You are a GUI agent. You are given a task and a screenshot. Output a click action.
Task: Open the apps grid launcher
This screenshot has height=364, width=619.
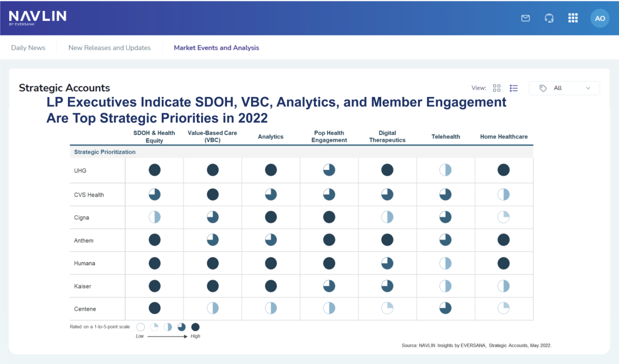[x=573, y=18]
